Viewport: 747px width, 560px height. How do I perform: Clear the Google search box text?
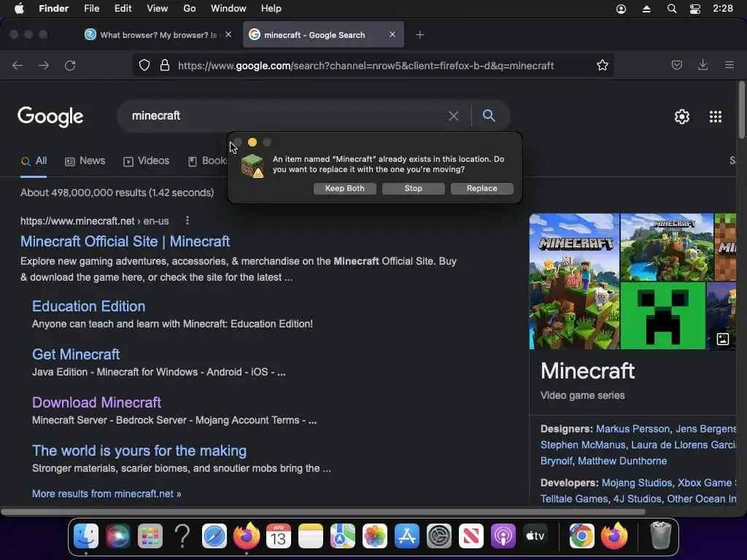point(454,116)
